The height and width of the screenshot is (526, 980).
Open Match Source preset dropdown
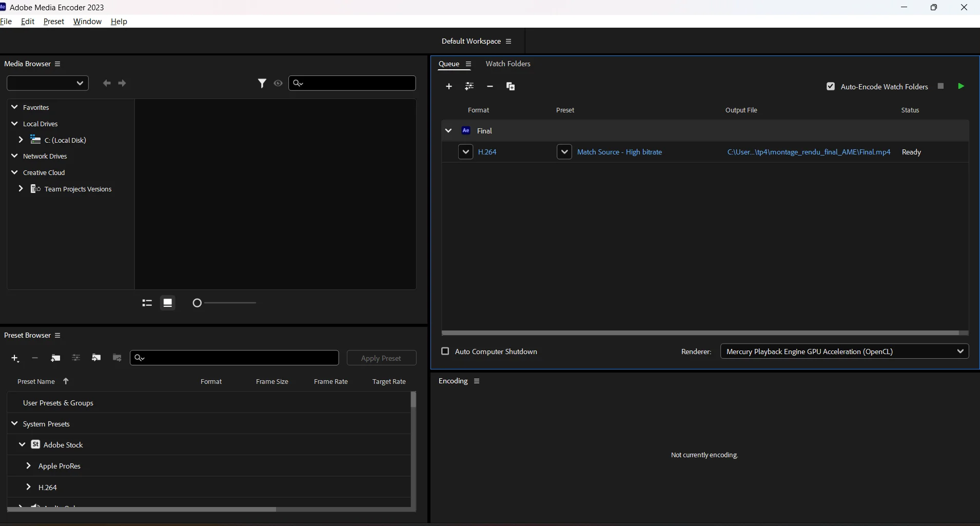pos(564,152)
